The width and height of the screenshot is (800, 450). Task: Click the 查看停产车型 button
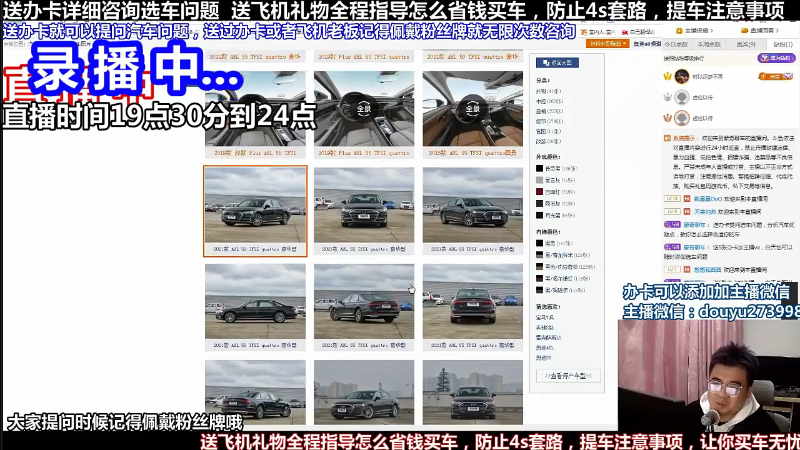coord(568,376)
